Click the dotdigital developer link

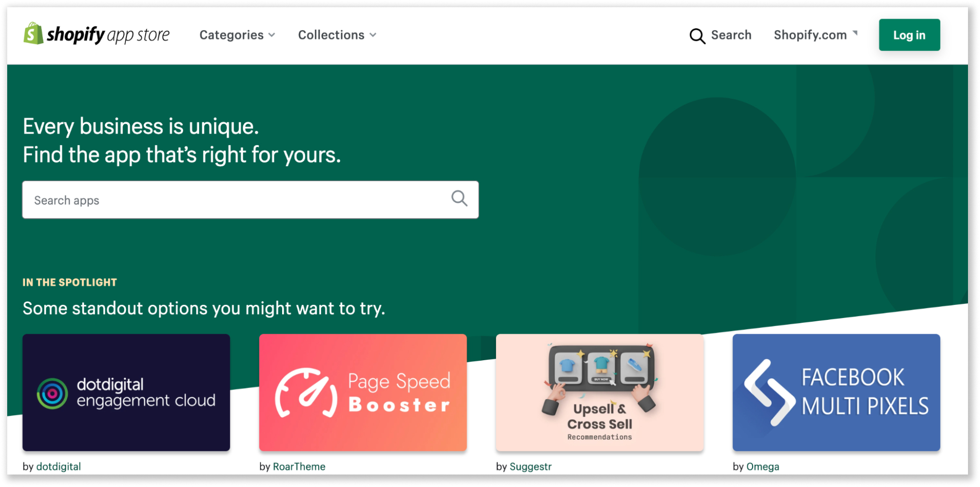tap(59, 466)
